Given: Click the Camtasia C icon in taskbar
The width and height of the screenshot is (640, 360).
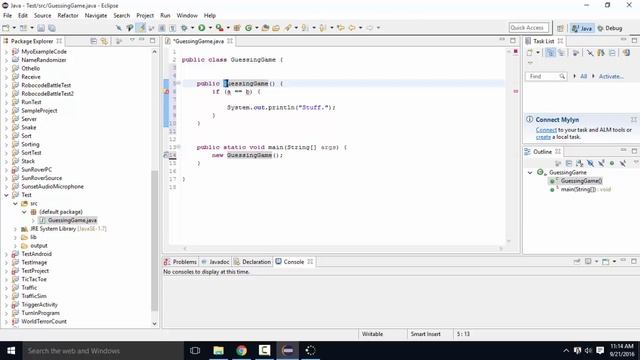Looking at the screenshot, I should 264,351.
